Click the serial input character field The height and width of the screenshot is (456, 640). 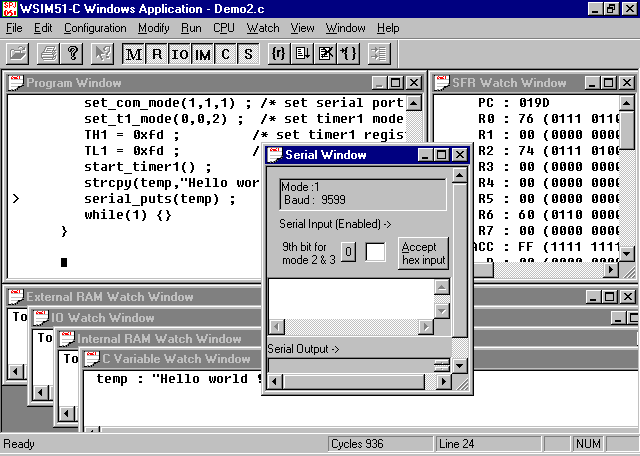[375, 251]
